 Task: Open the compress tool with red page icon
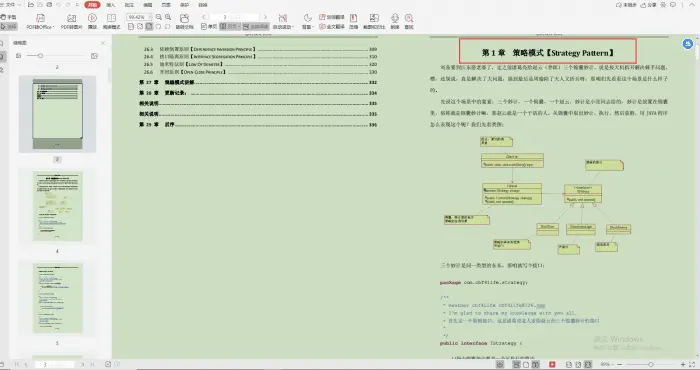354,21
